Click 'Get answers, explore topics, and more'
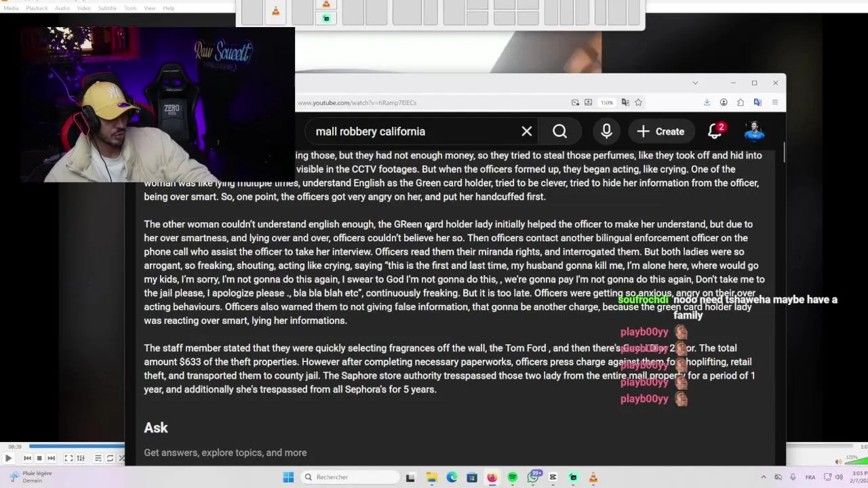The height and width of the screenshot is (488, 868). (x=225, y=453)
